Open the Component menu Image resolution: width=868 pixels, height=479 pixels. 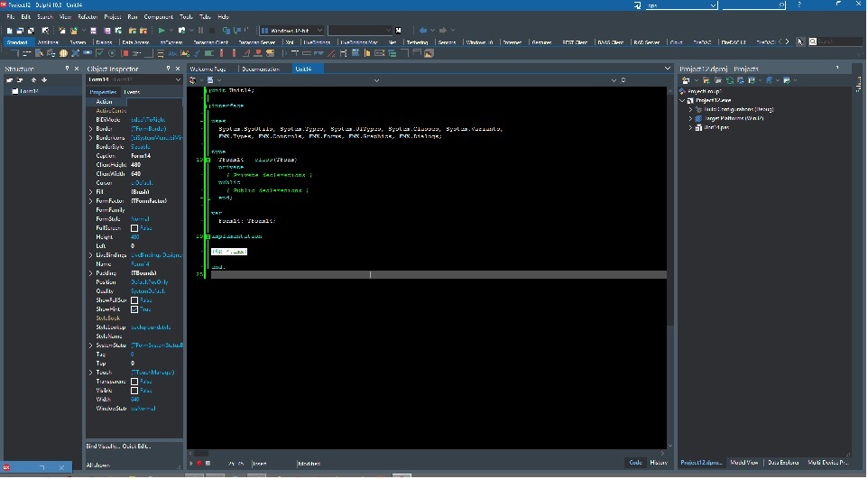[x=158, y=16]
